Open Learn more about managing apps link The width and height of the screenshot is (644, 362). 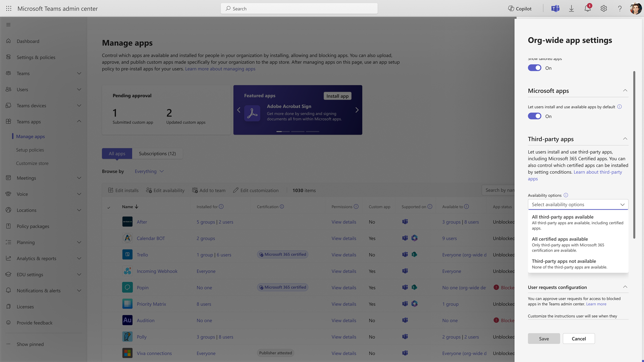pos(220,69)
